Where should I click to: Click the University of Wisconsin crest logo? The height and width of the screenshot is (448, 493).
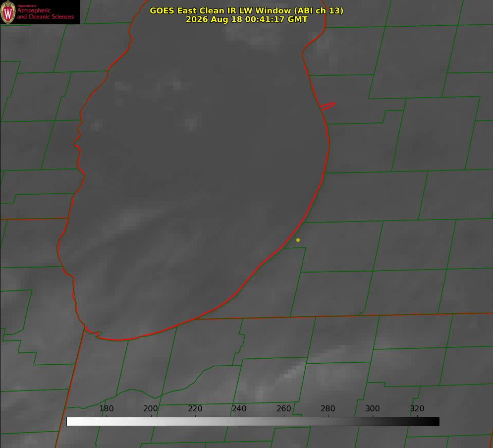8,12
